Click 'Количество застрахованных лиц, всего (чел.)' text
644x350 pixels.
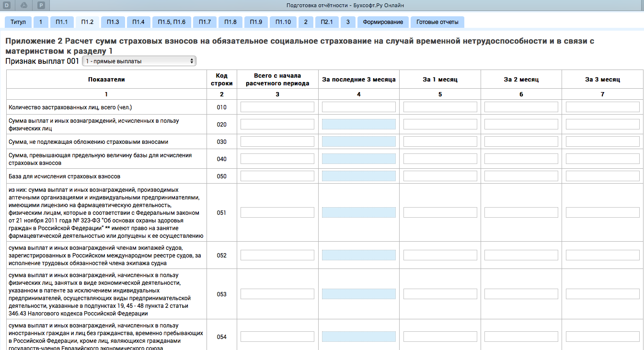coord(70,107)
